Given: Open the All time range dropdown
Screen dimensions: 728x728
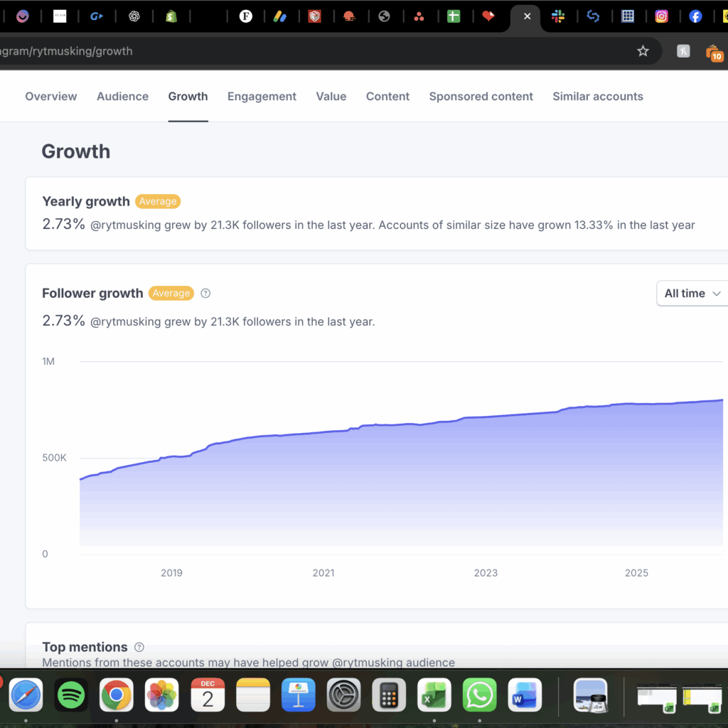Looking at the screenshot, I should coord(692,293).
